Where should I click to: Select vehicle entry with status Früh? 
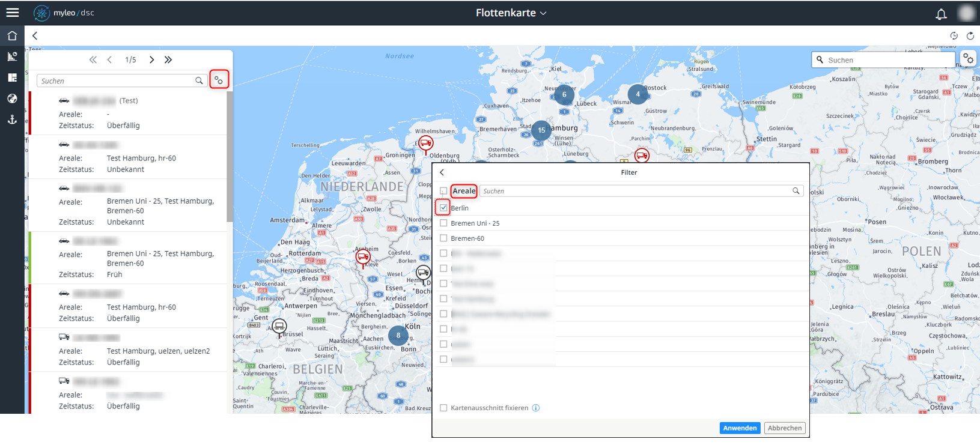pos(128,258)
